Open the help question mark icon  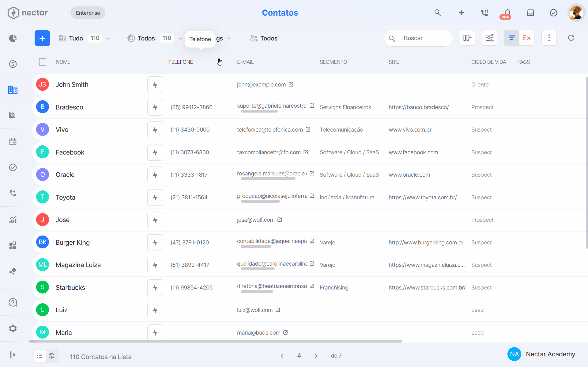[x=13, y=303]
